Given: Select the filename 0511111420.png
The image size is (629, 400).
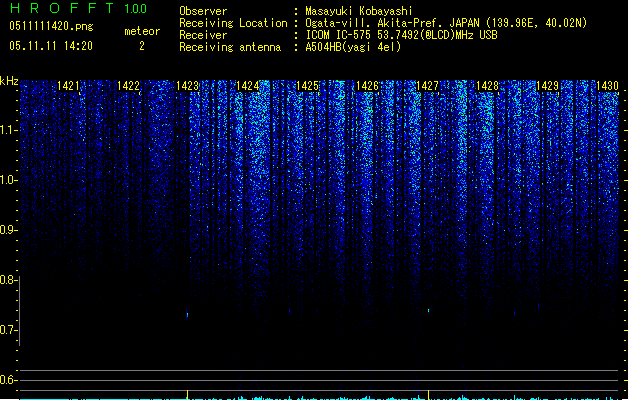Looking at the screenshot, I should (x=51, y=26).
